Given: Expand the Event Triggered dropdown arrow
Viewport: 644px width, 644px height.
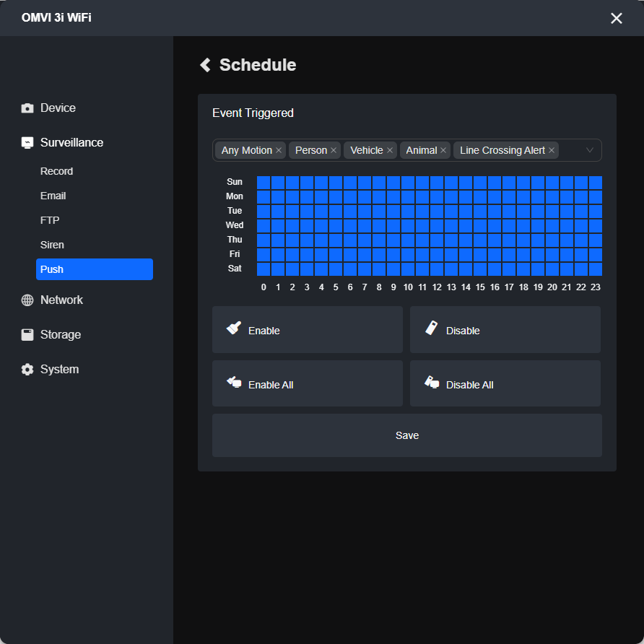Looking at the screenshot, I should (x=590, y=150).
